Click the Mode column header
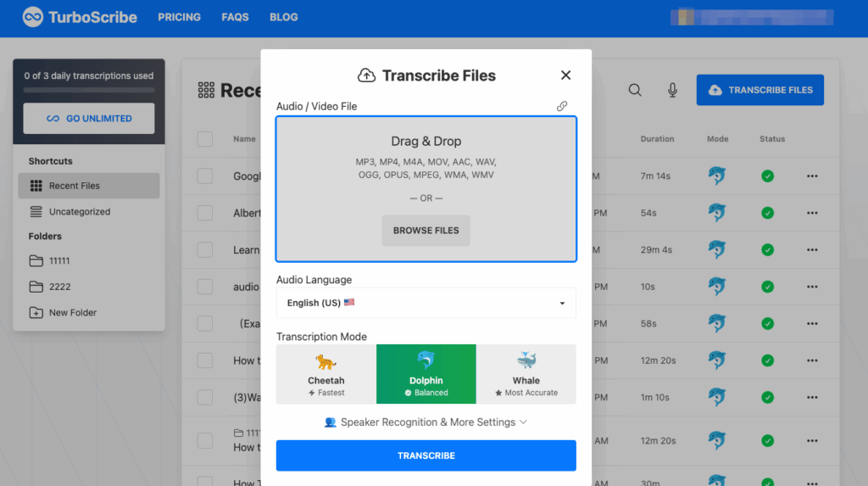 717,139
